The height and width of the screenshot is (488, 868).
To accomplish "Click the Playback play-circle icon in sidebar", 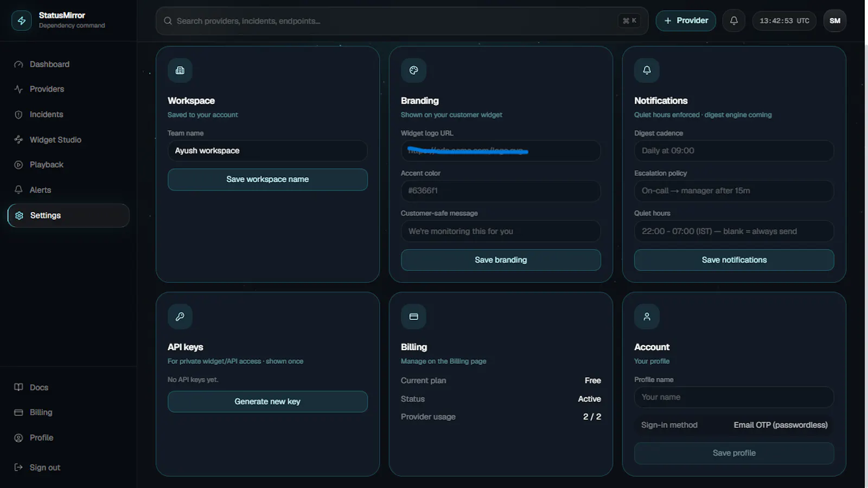I will click(18, 165).
